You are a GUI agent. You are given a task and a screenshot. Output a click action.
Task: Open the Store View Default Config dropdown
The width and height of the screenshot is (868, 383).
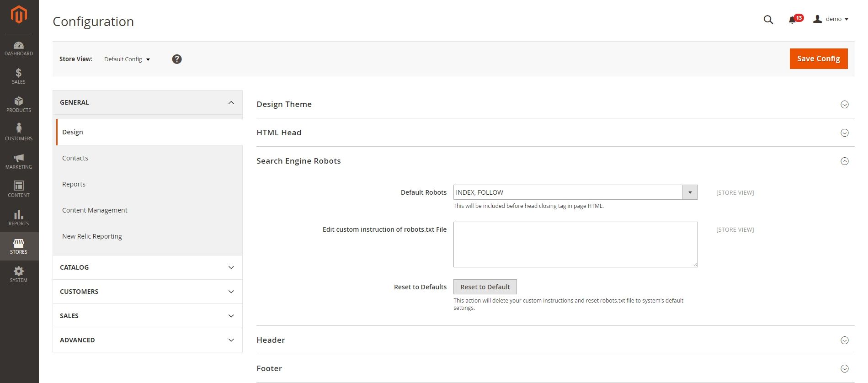pyautogui.click(x=127, y=59)
